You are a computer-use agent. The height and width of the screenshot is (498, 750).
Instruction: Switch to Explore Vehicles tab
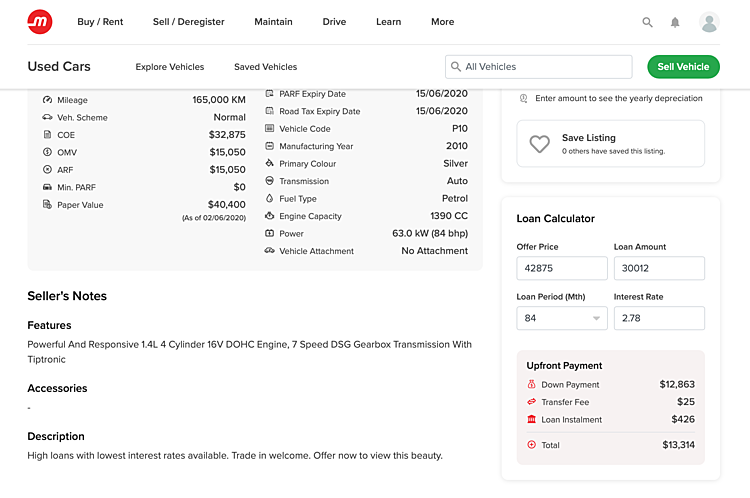(x=169, y=67)
